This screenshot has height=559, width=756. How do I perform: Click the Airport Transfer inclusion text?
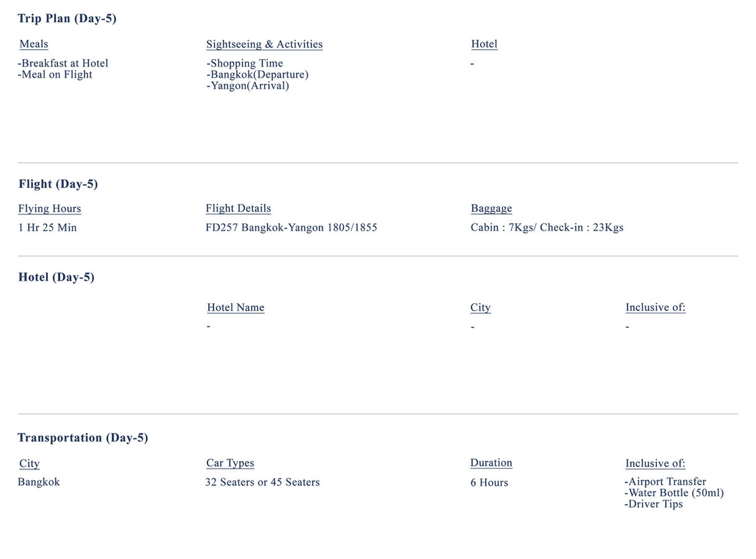(665, 482)
